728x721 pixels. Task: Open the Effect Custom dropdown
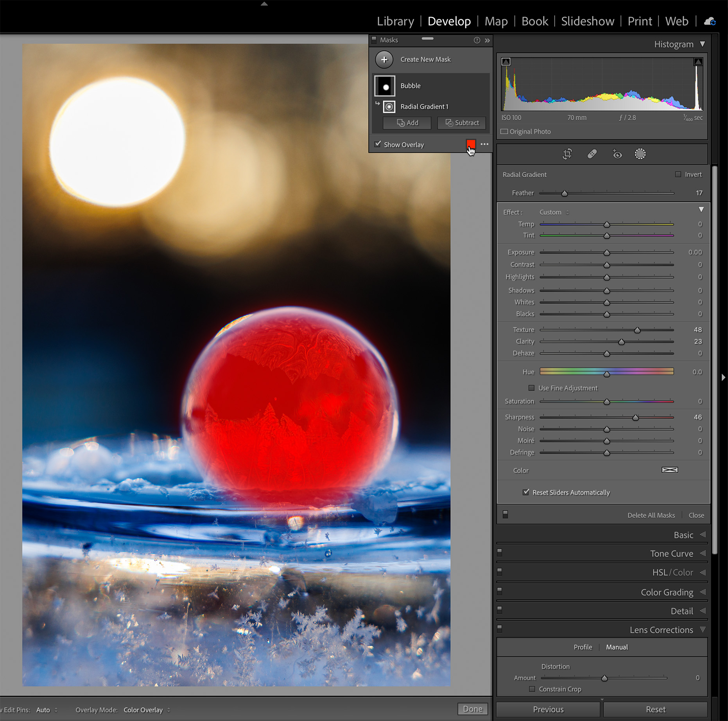click(553, 212)
